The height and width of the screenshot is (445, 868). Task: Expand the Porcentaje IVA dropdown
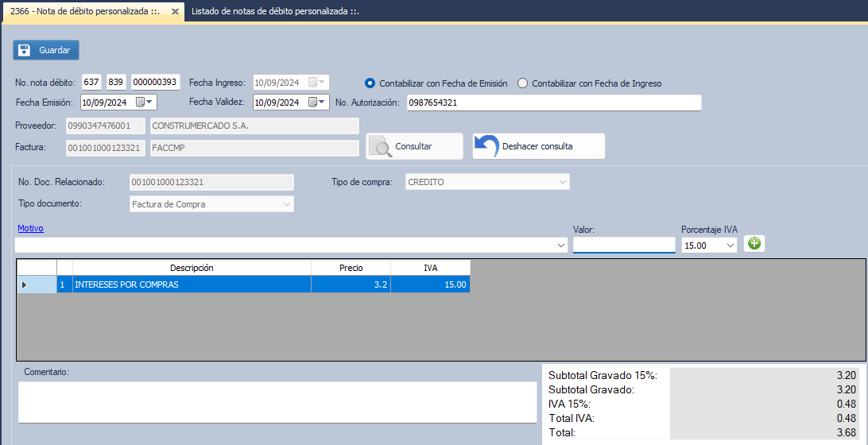(x=730, y=246)
